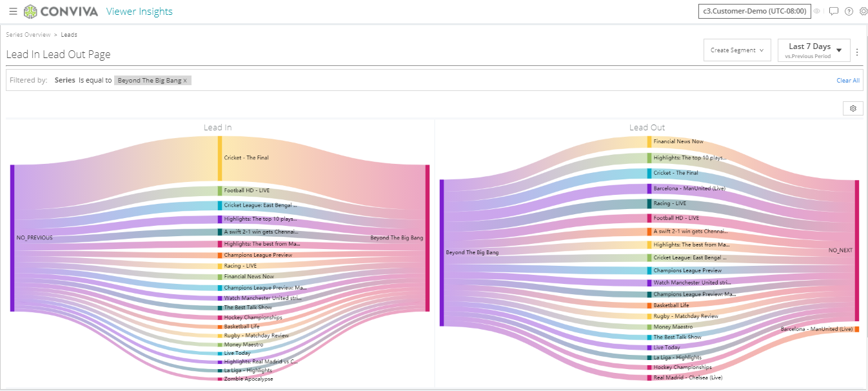
Task: Open the top-right settings gear
Action: (863, 12)
